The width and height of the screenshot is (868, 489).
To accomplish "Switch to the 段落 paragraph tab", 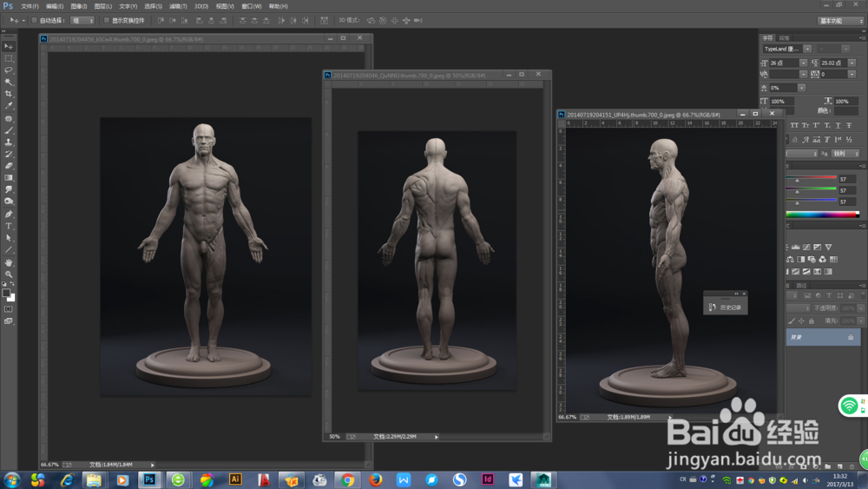I will click(x=785, y=38).
